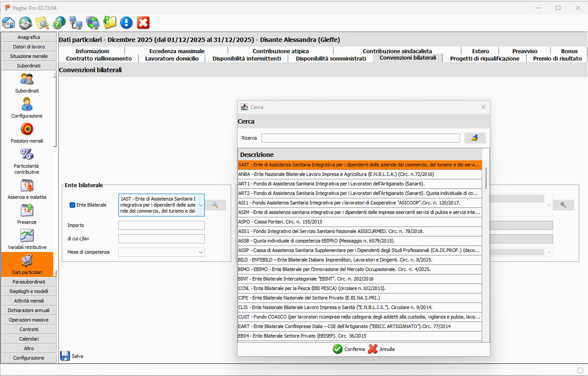Click the search results vertical scrollbar

(486, 178)
